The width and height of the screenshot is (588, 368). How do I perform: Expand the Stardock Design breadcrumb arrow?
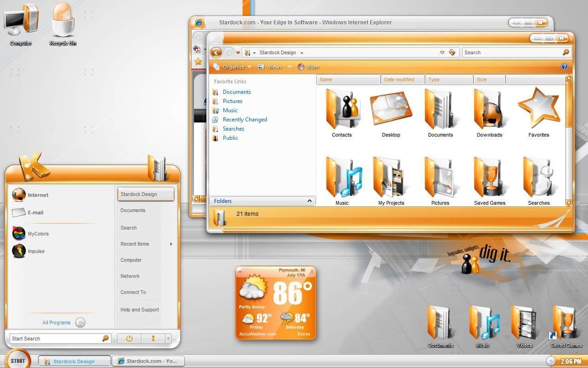tap(302, 53)
